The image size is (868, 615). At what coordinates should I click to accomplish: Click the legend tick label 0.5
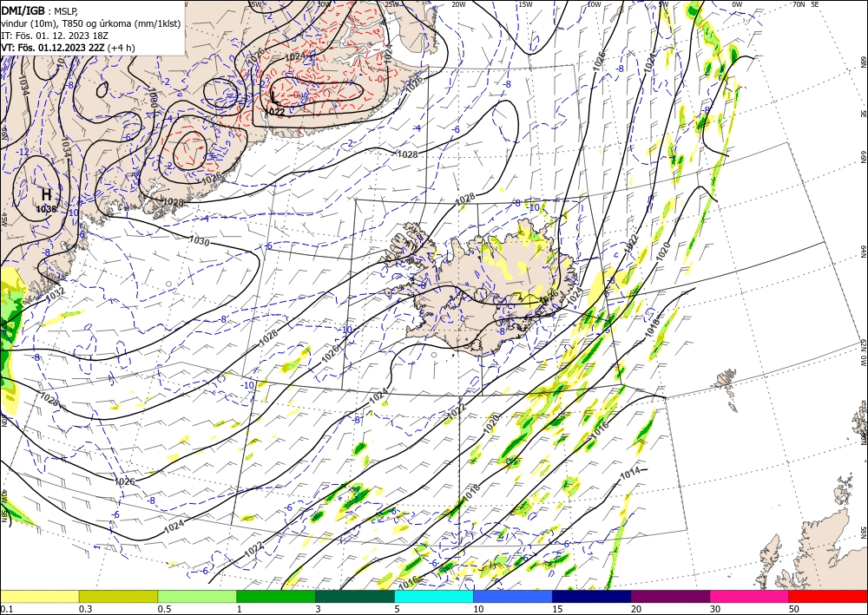pyautogui.click(x=163, y=609)
